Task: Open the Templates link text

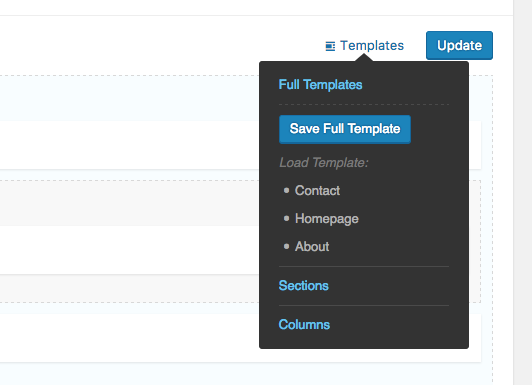Action: tap(372, 45)
